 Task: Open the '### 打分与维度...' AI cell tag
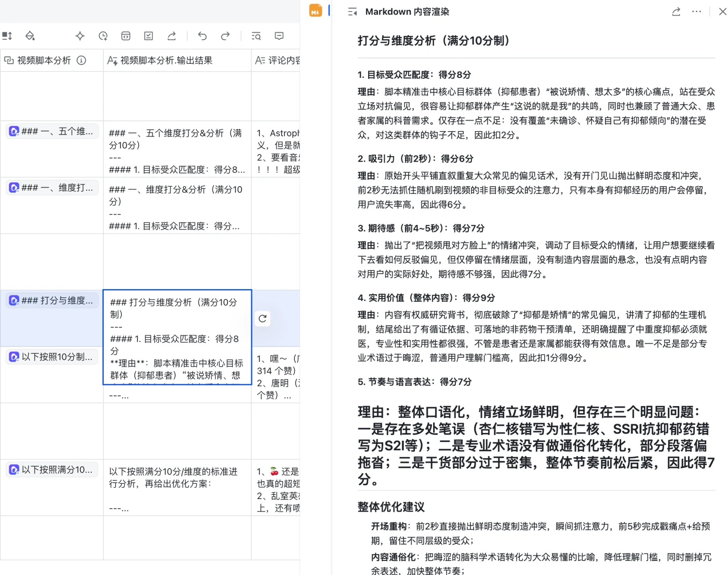[52, 300]
